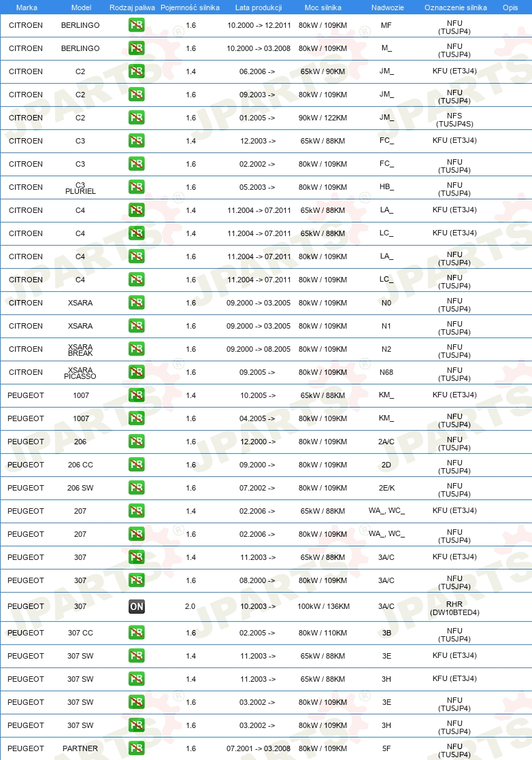532x760 pixels.
Task: Click the petrol icon in the Peugeot 207 1.6 row
Action: pyautogui.click(x=137, y=534)
